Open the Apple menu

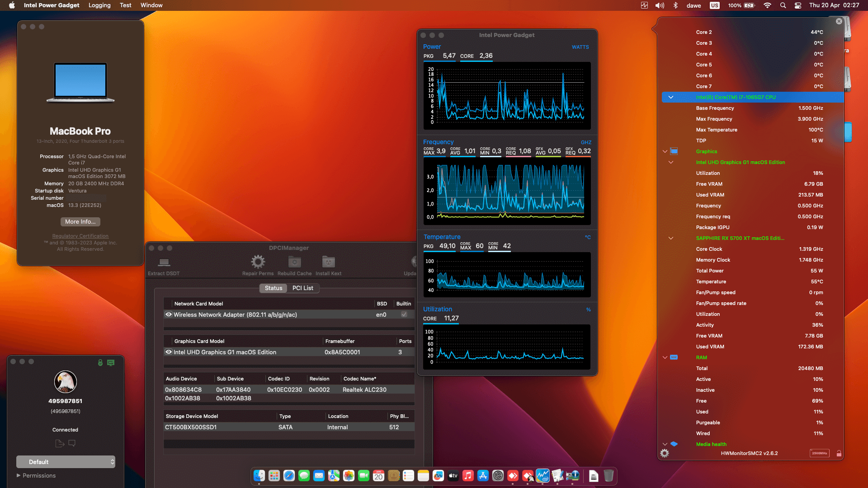(x=12, y=5)
